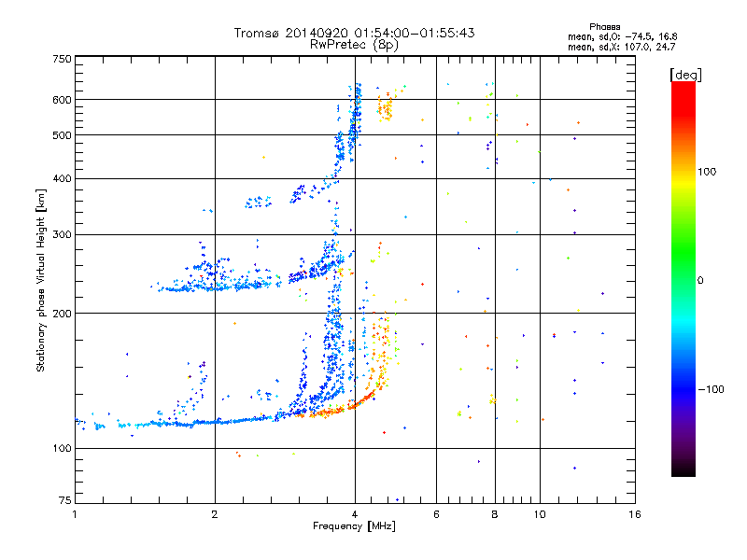Viewport: 747px width, 560px height.
Task: Click the 'mean, sd,O: -74.5, 16.8' statistic
Action: click(622, 36)
